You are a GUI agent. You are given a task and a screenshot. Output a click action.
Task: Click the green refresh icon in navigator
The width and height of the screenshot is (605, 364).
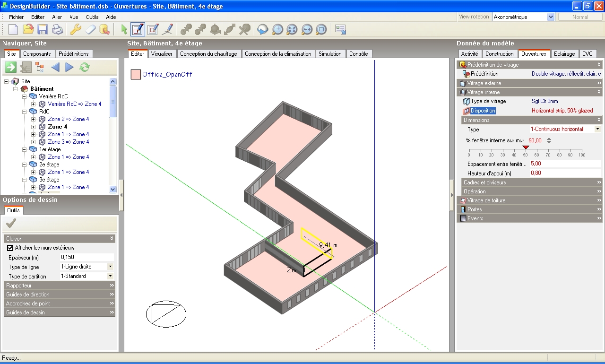click(x=84, y=67)
